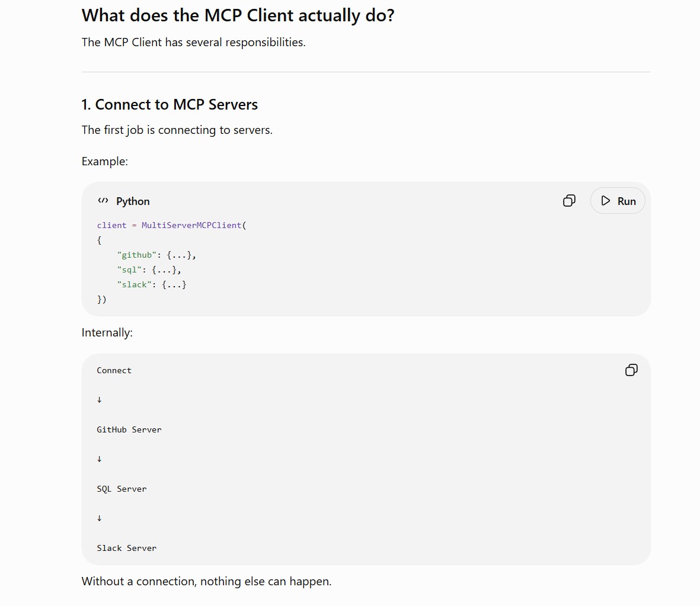The image size is (700, 606).
Task: Click the Python language label
Action: point(133,201)
